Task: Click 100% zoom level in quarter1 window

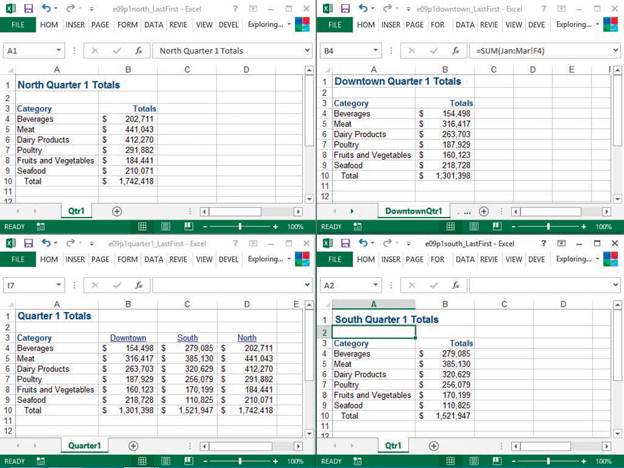Action: 295,461
